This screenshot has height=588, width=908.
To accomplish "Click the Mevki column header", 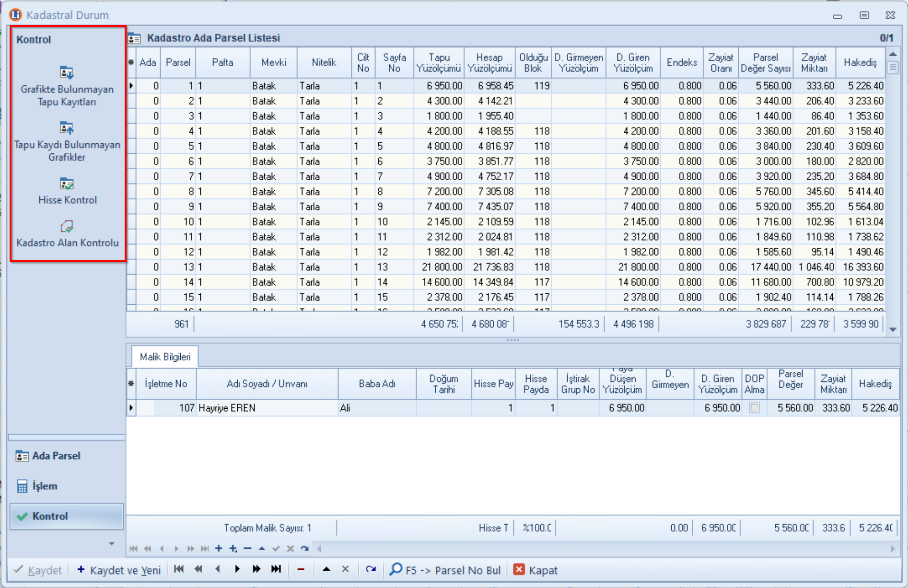I will point(274,62).
